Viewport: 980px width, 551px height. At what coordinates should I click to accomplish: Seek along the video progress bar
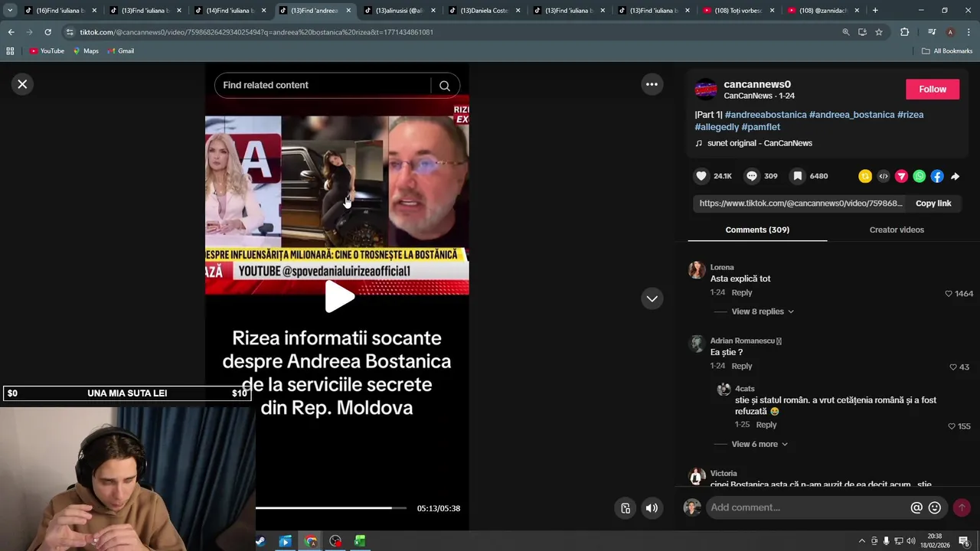pyautogui.click(x=331, y=508)
